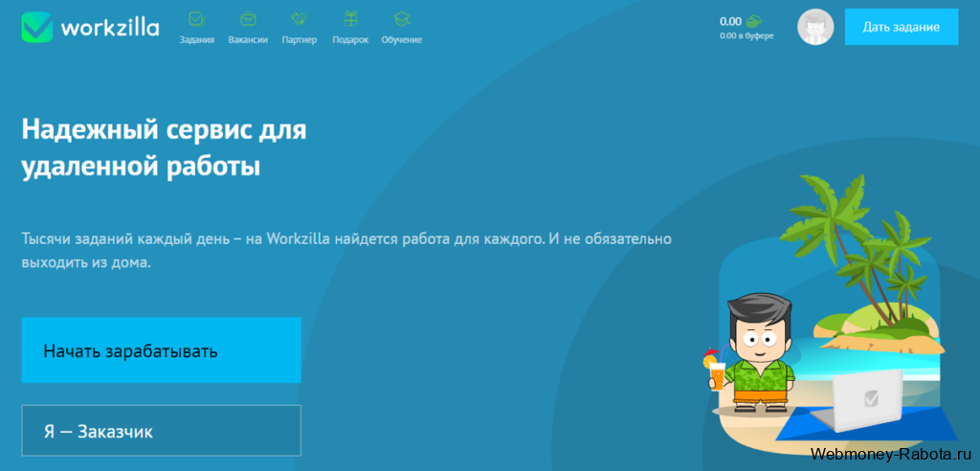Click the '0.00 в буфере' text
The image size is (980, 471).
746,35
